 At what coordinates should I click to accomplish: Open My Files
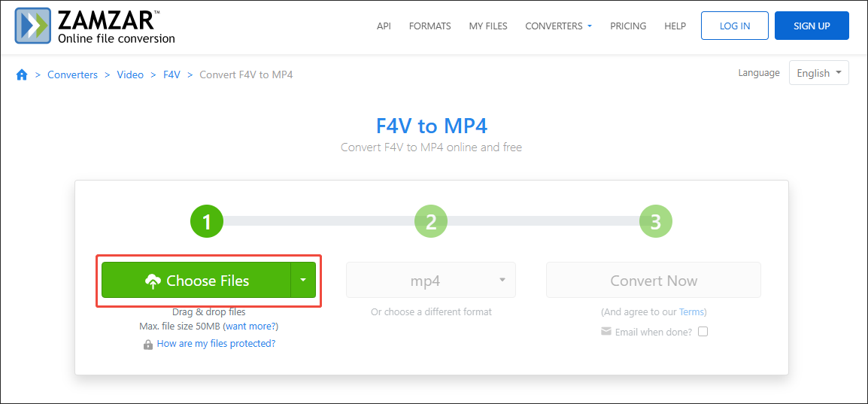[x=488, y=26]
